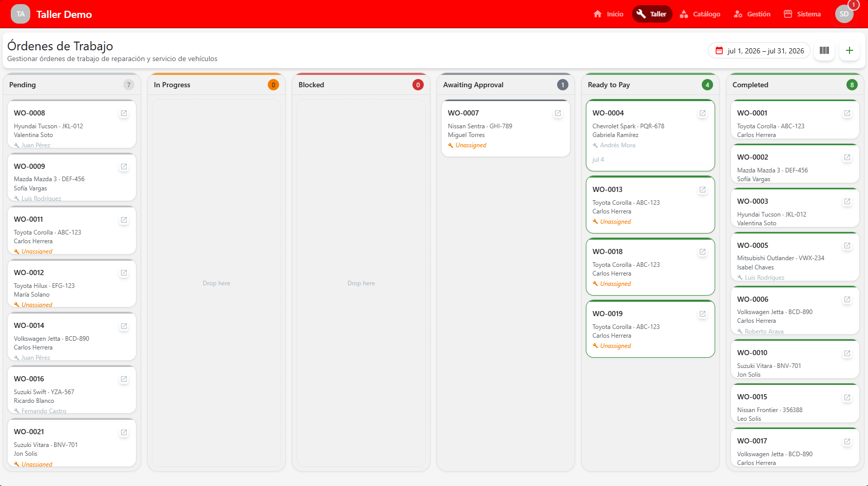This screenshot has width=868, height=486.
Task: Open work order WO-0011 details icon
Action: pyautogui.click(x=124, y=220)
